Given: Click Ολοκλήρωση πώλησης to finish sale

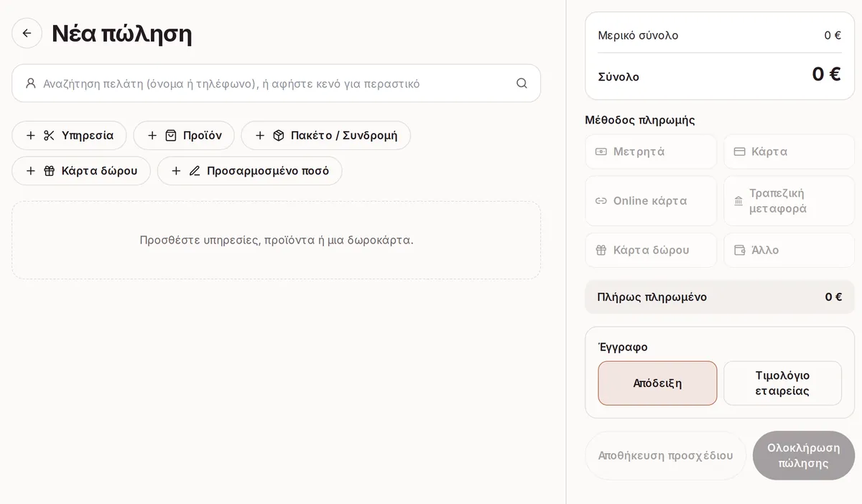Looking at the screenshot, I should point(803,455).
